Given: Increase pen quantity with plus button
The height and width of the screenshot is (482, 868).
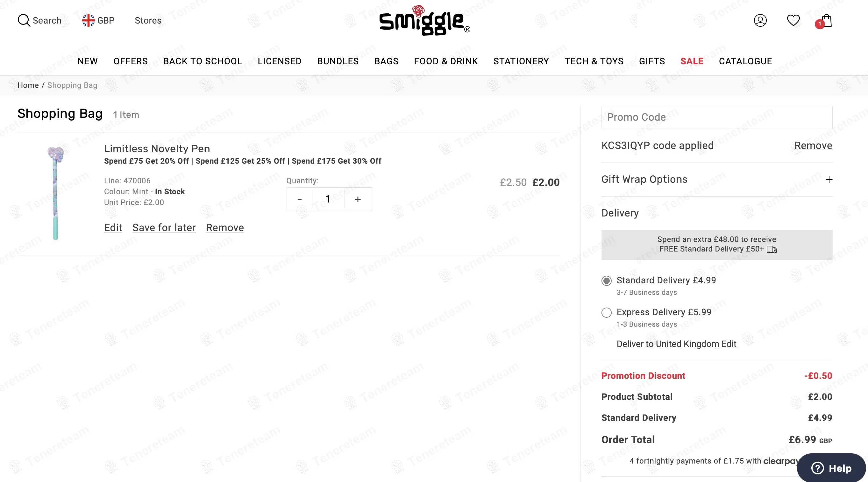Looking at the screenshot, I should pos(358,199).
